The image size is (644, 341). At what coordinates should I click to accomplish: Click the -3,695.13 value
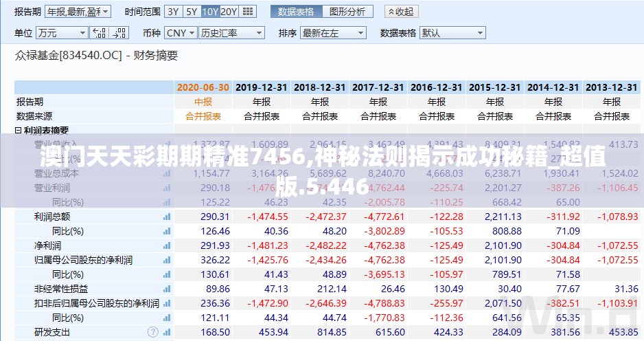pos(384,274)
